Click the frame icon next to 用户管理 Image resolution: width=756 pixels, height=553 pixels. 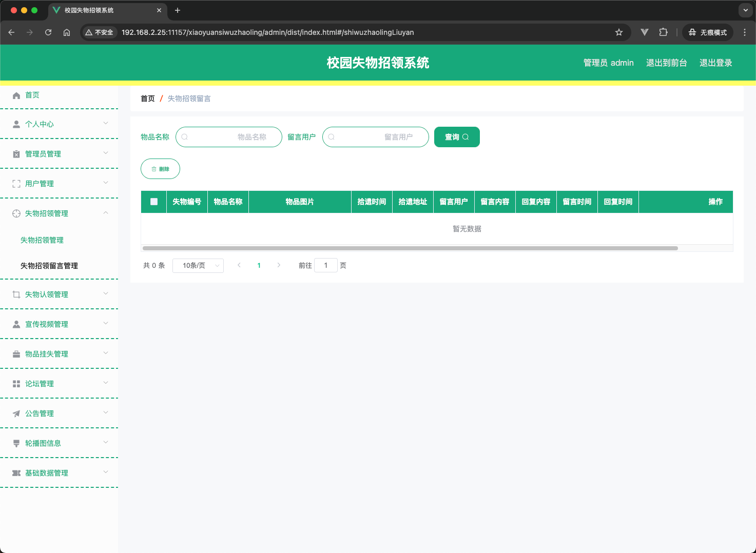point(16,184)
